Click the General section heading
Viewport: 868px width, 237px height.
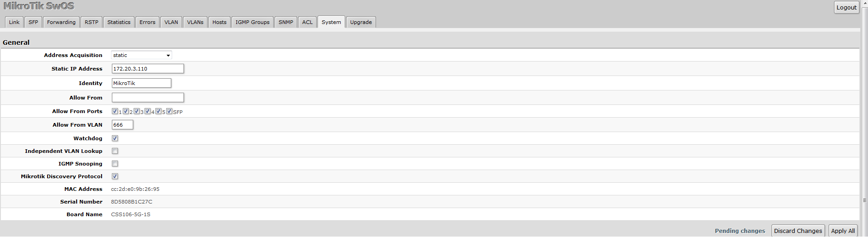tap(16, 43)
